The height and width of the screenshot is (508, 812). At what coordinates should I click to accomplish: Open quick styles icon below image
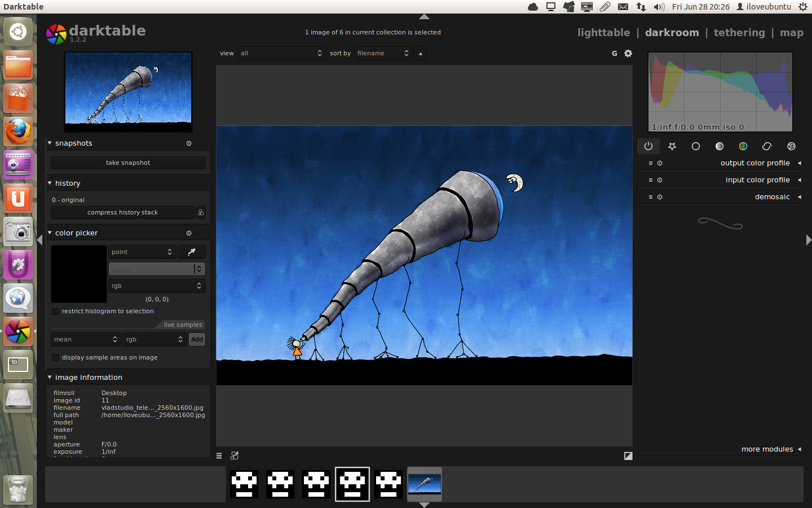click(x=235, y=456)
